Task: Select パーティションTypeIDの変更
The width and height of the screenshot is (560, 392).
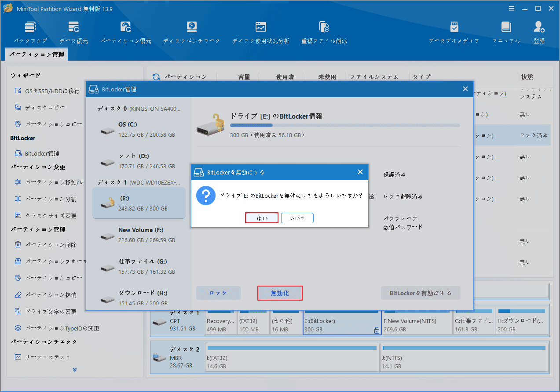Action: pos(57,328)
